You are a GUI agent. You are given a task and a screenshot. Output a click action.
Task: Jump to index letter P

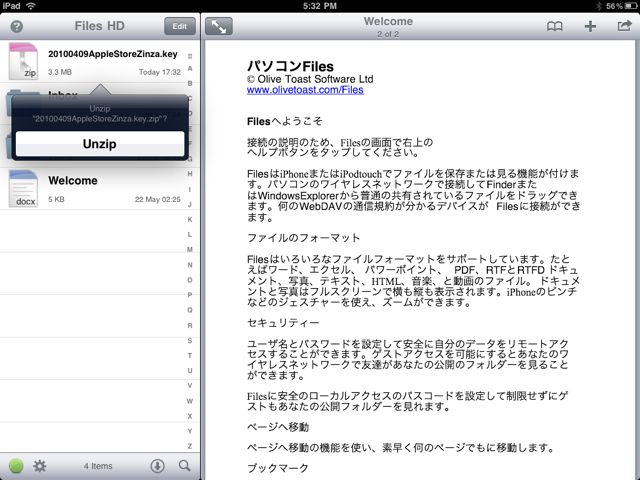click(190, 295)
